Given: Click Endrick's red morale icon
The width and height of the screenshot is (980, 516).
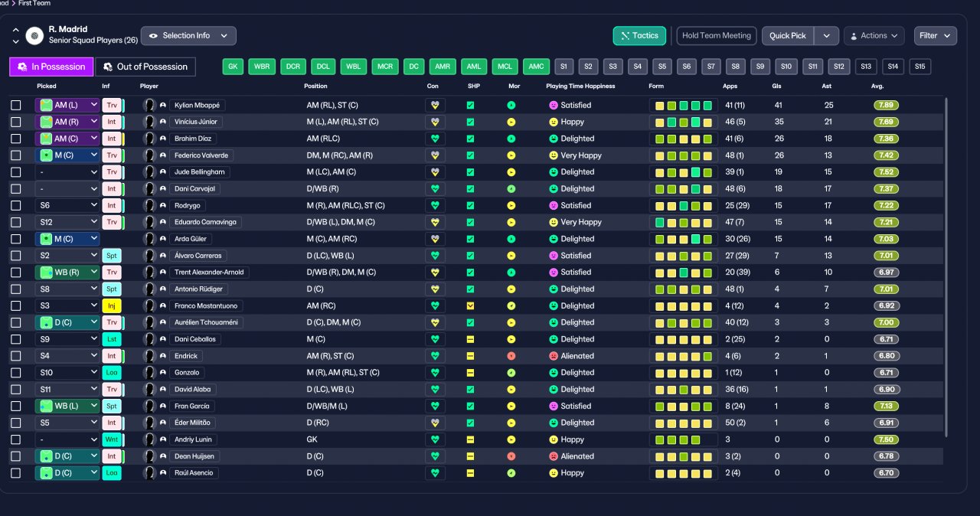Looking at the screenshot, I should pyautogui.click(x=511, y=356).
